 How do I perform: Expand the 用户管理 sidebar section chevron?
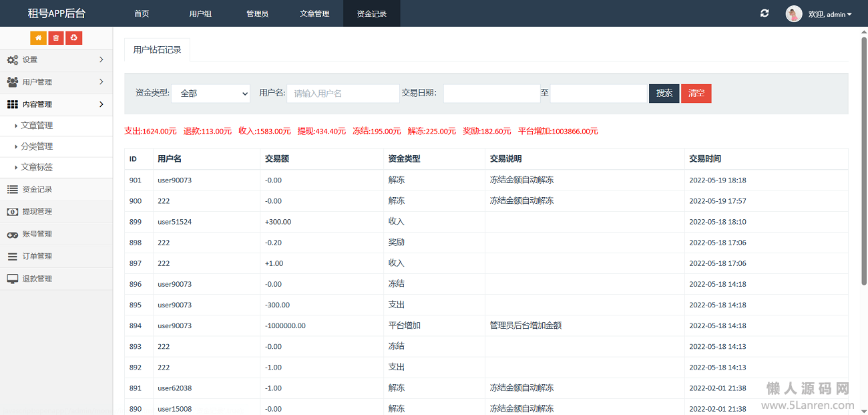point(101,82)
